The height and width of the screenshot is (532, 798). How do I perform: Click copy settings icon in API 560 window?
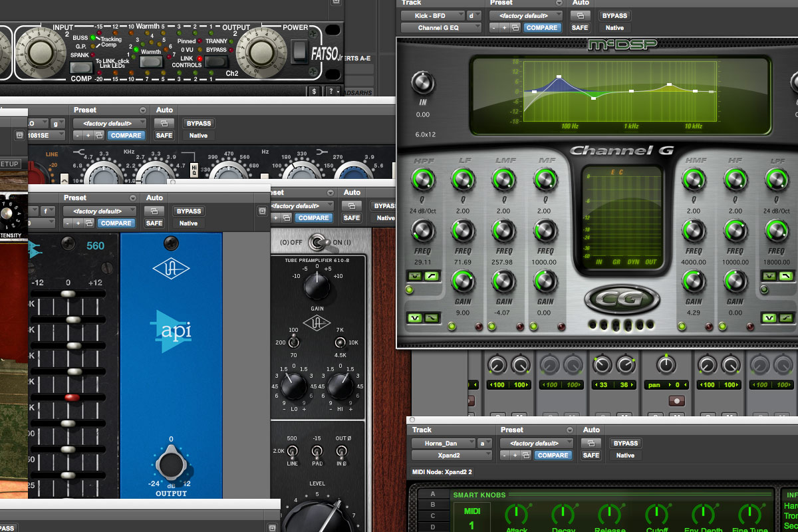point(88,223)
